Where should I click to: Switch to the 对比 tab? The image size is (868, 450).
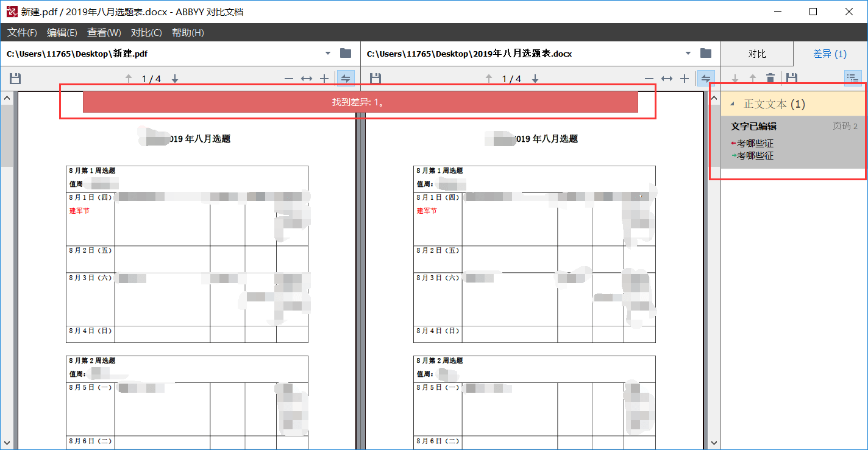click(757, 54)
